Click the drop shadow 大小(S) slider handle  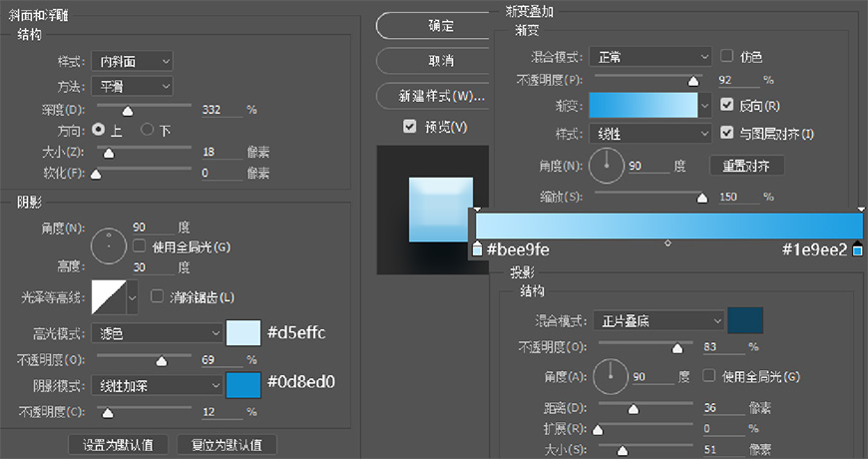coord(623,451)
